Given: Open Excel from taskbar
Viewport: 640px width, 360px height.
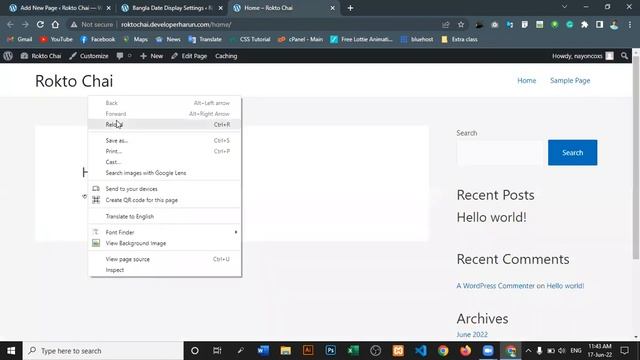Looking at the screenshot, I should coord(353,351).
